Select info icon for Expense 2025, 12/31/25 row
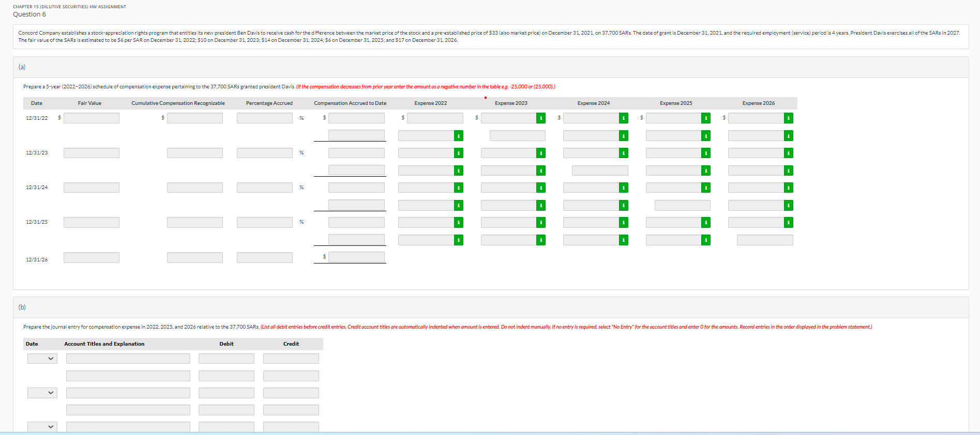Viewport: 980px width, 435px height. point(706,222)
